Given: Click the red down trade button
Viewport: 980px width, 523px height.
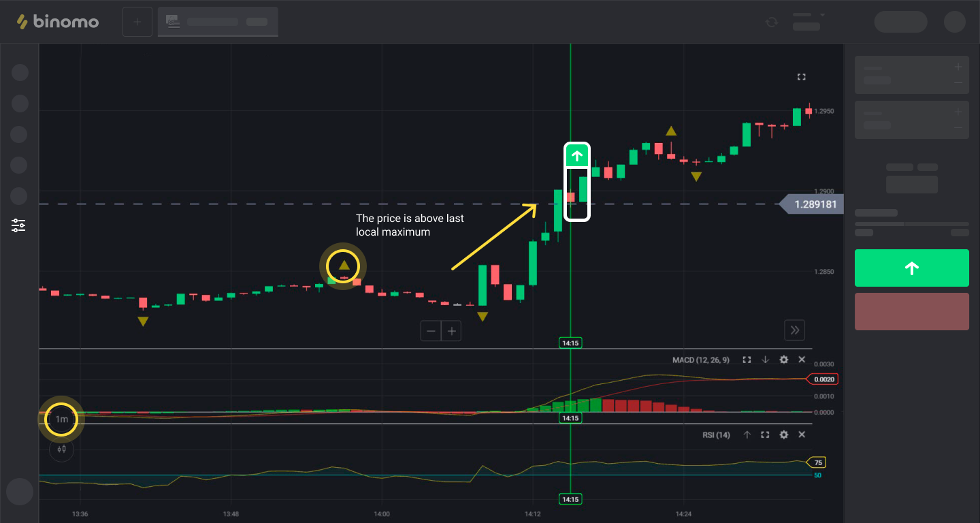Looking at the screenshot, I should [x=911, y=312].
